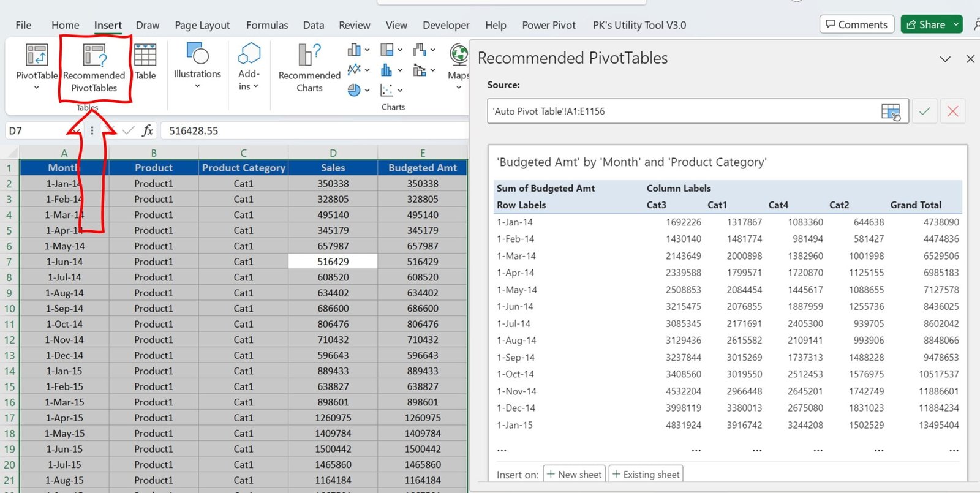
Task: Open the Column chart dropdown arrow
Action: (x=367, y=50)
